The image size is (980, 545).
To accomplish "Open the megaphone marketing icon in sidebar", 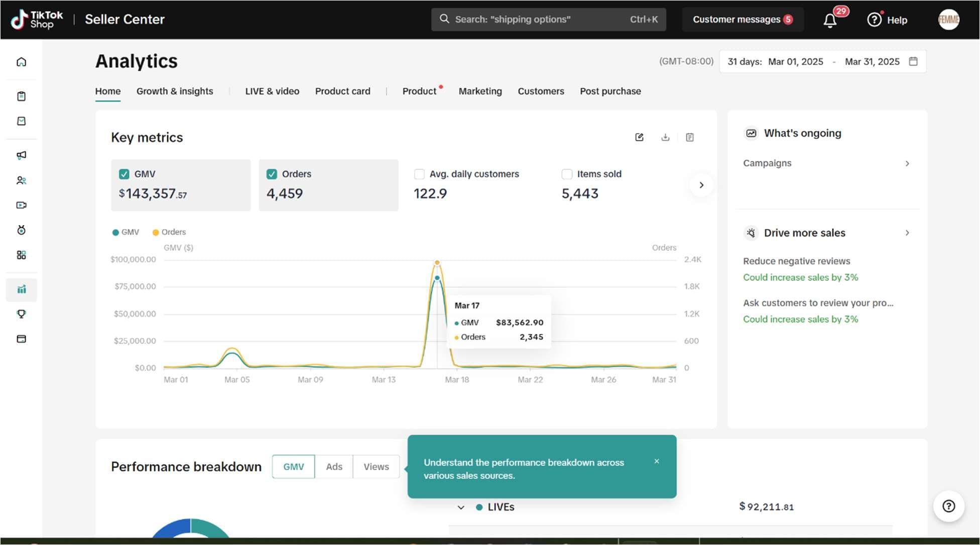I will click(21, 155).
